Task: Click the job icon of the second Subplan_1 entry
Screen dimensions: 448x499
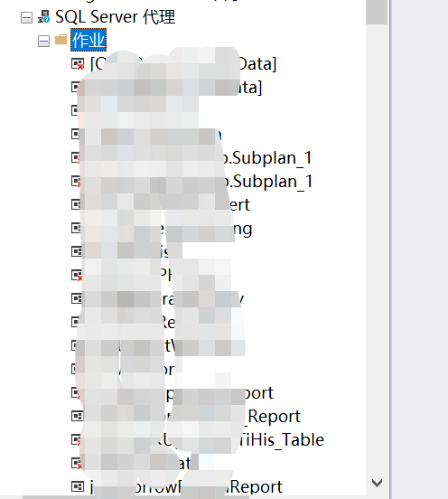Action: pos(77,181)
